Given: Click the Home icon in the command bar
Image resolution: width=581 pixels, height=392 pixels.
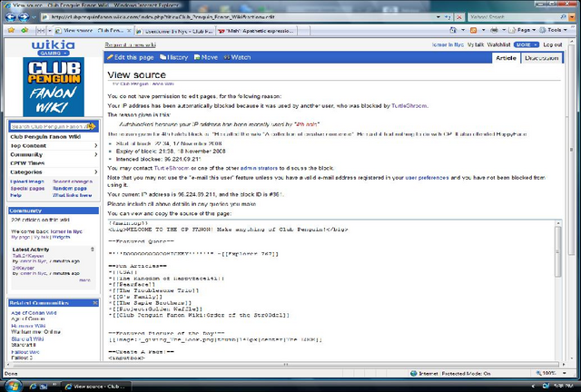Looking at the screenshot, I should pyautogui.click(x=453, y=30).
